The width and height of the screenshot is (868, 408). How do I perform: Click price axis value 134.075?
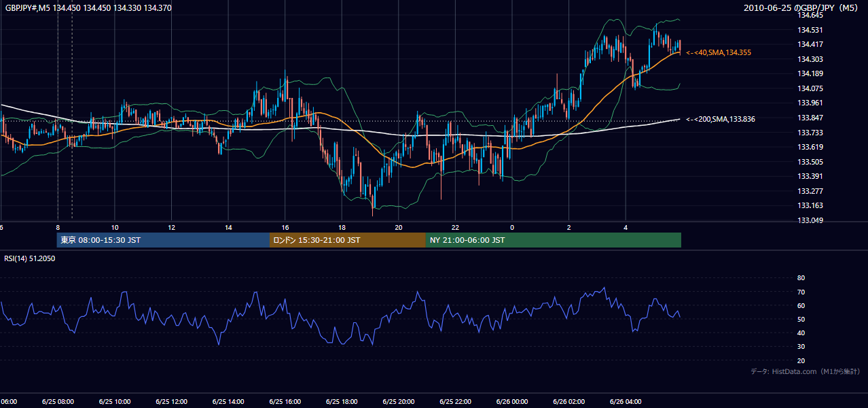pos(810,88)
